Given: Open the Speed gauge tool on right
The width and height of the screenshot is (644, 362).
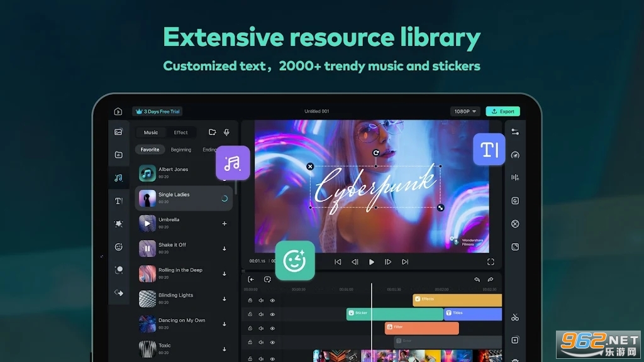Looking at the screenshot, I should click(x=515, y=155).
